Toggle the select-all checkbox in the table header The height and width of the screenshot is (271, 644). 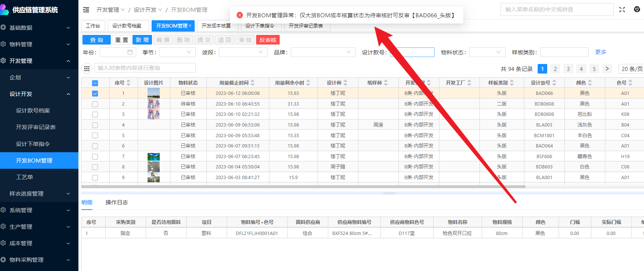point(95,83)
